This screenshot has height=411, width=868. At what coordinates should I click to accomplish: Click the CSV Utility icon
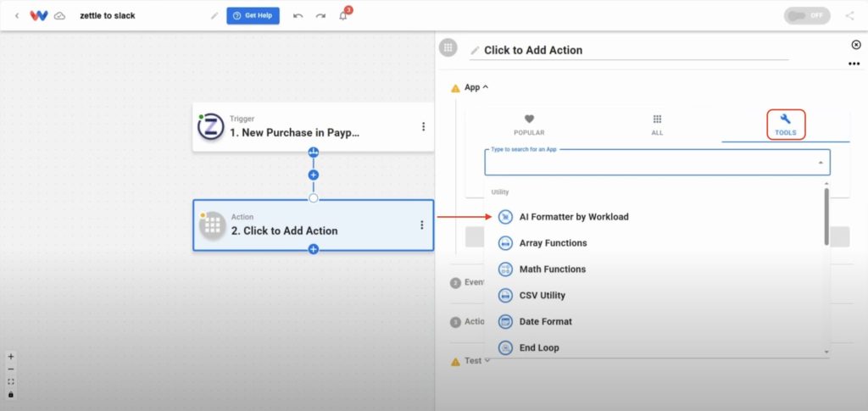click(505, 296)
